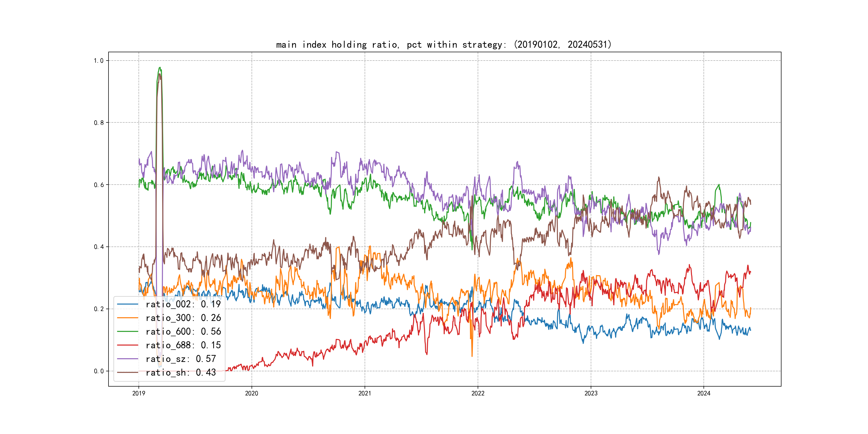Click the 2024 x-axis tick label
This screenshot has width=868, height=434.
coord(704,393)
